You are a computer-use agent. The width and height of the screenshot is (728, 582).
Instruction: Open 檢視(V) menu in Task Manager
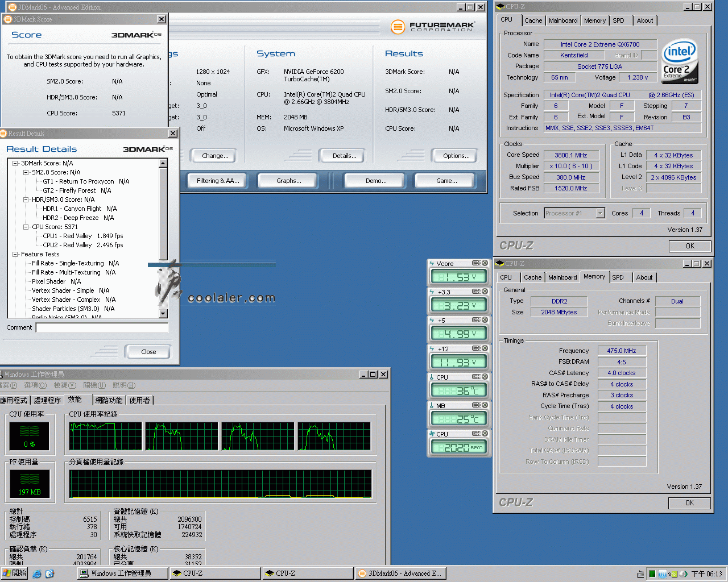[65, 385]
